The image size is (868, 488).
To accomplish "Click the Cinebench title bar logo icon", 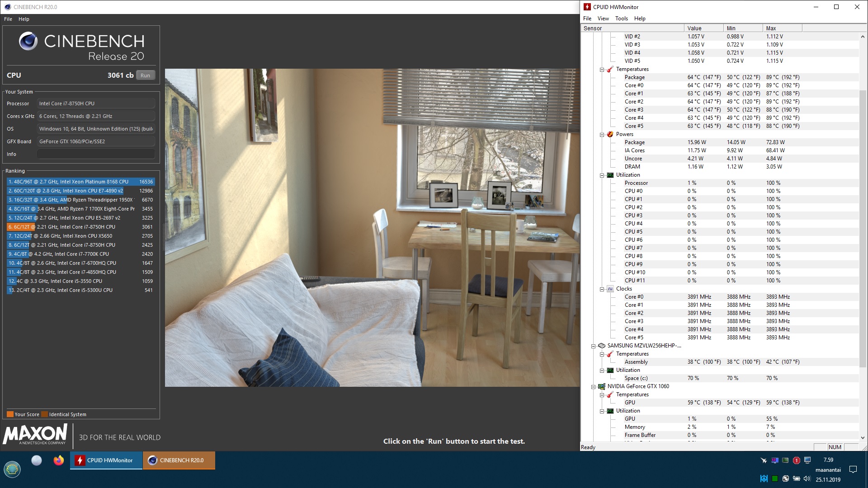I will (x=8, y=7).
